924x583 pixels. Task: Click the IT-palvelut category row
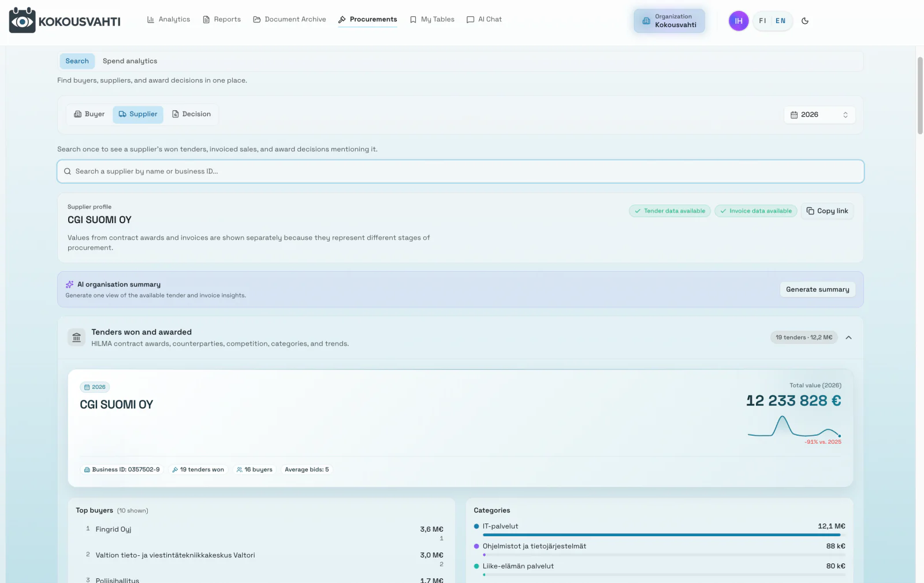659,530
